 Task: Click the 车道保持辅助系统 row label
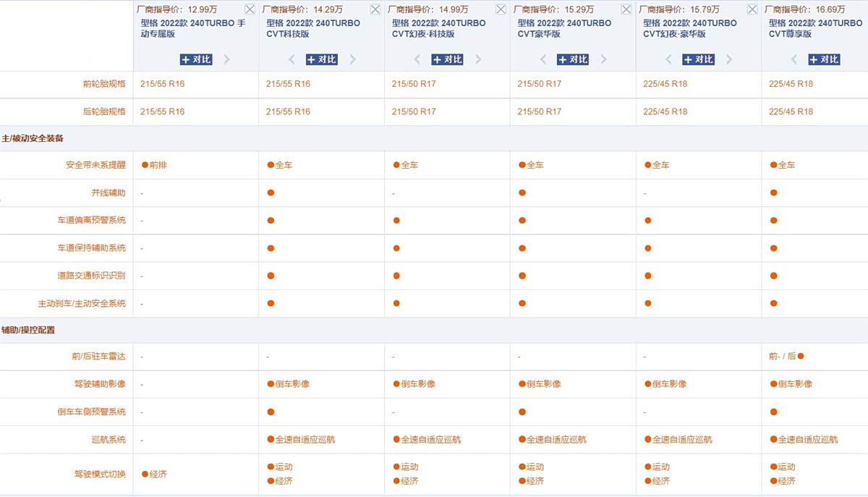pyautogui.click(x=92, y=248)
